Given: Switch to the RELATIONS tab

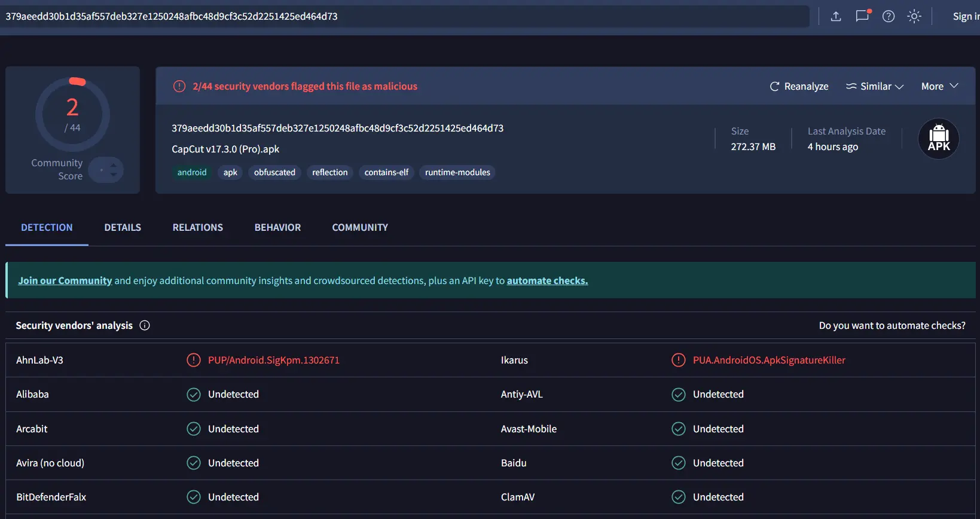Looking at the screenshot, I should [x=198, y=227].
